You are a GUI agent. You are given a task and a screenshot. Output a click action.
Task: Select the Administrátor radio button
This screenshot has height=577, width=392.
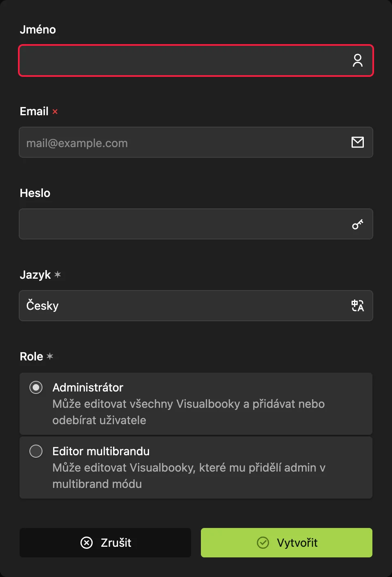point(36,387)
